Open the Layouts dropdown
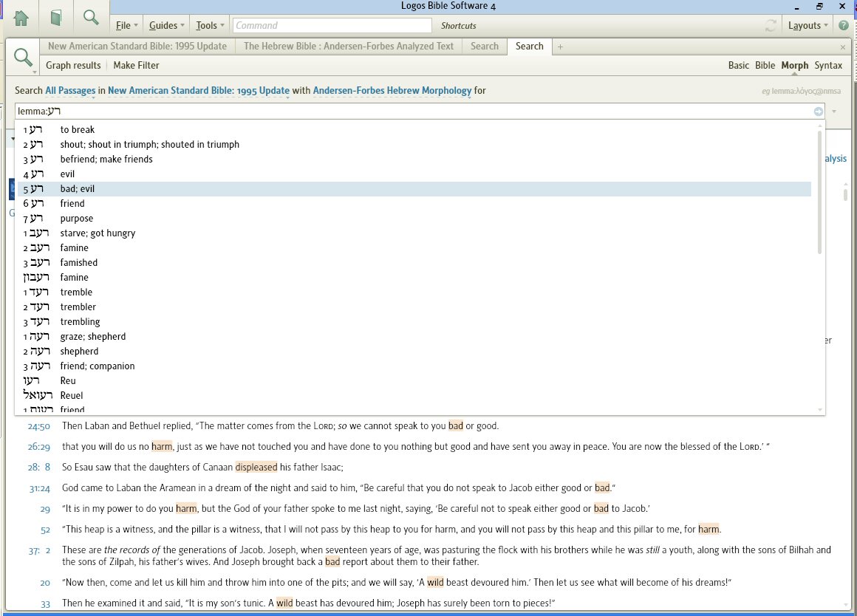This screenshot has width=857, height=616. (808, 25)
